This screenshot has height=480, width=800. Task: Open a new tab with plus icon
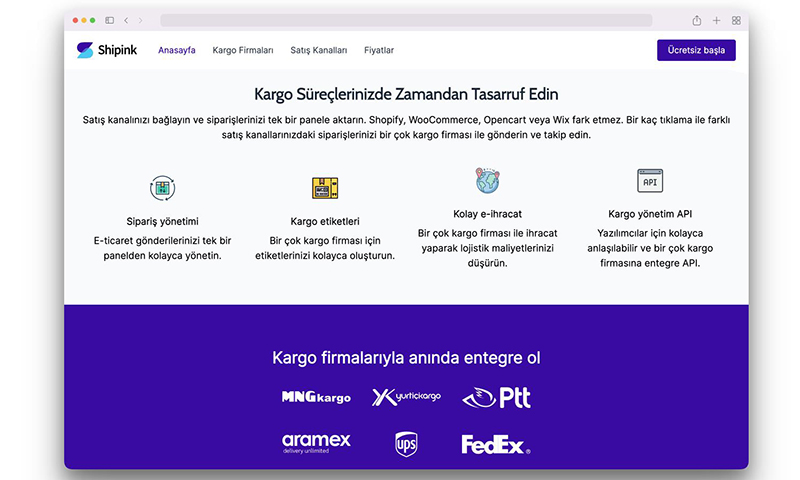[716, 20]
